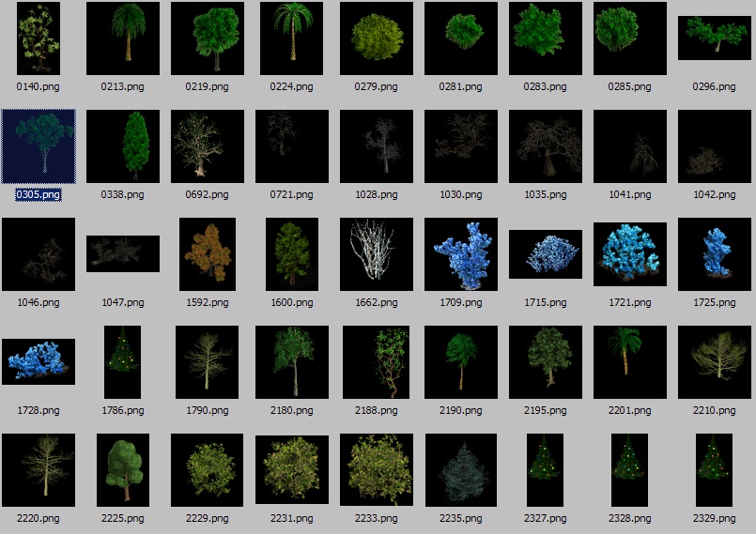Click the 2201.png palm tree thumbnail
The height and width of the screenshot is (534, 756).
(x=630, y=362)
